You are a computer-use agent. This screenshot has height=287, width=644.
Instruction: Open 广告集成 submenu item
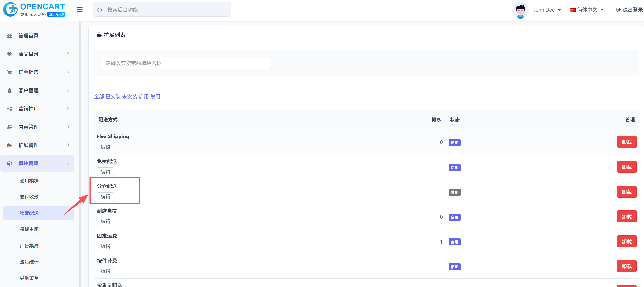[29, 246]
